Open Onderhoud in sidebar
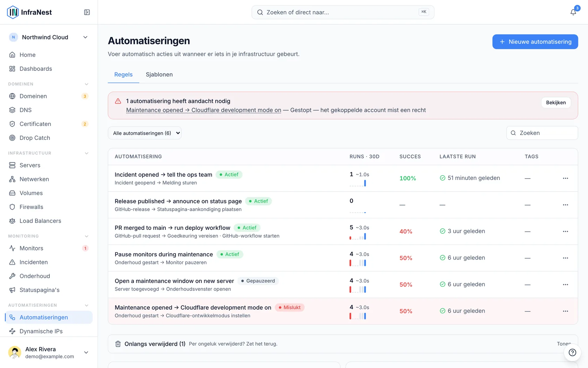 pos(49,276)
